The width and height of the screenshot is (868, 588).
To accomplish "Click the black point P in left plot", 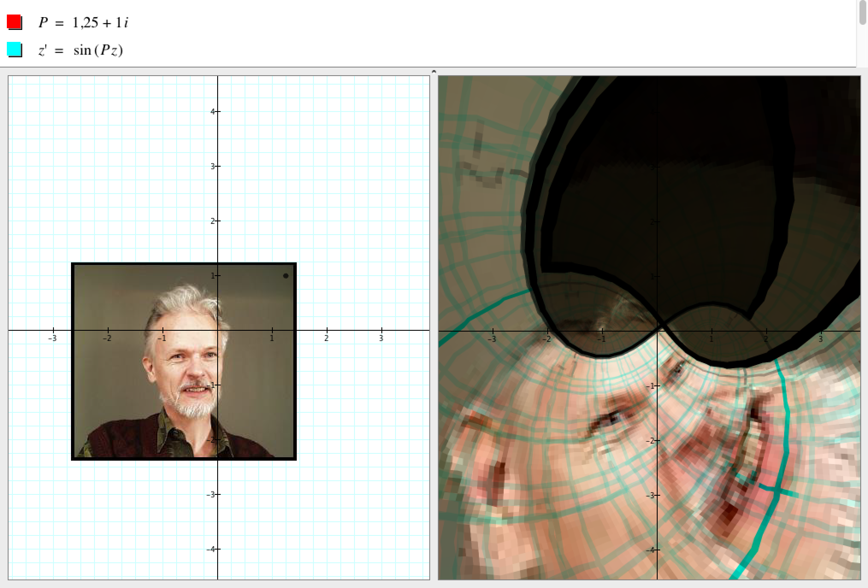I will (x=286, y=276).
